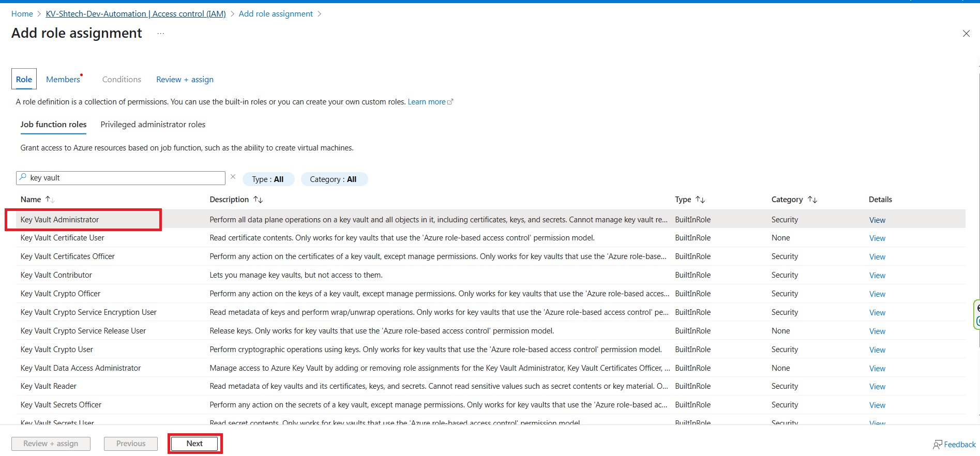Close the Add role assignment pane
Image resolution: width=980 pixels, height=456 pixels.
pos(966,34)
